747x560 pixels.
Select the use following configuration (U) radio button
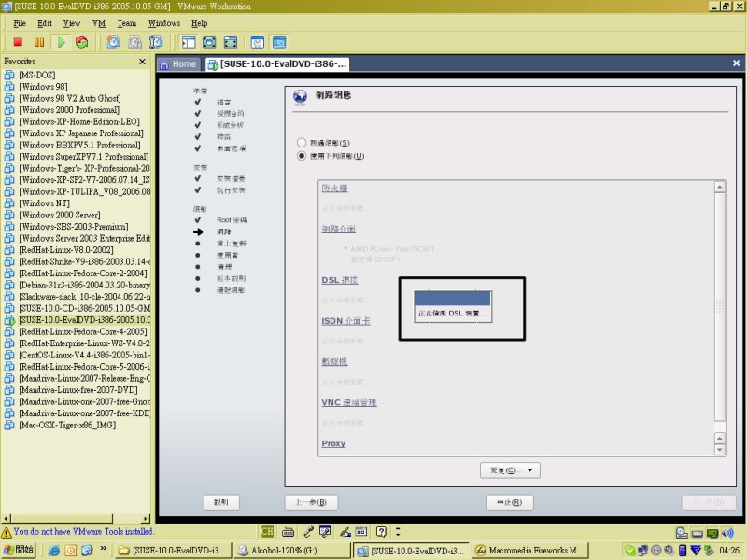click(301, 156)
